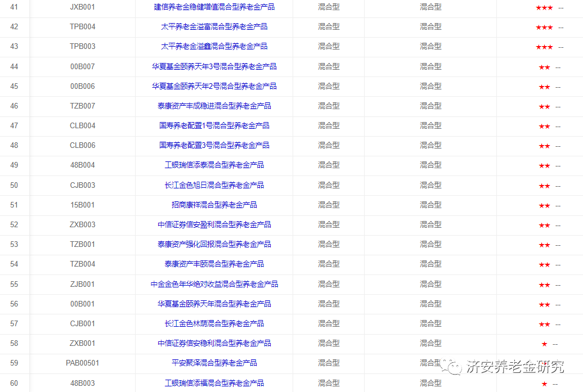Click the two-star rating in the 00B007 row
Image resolution: width=583 pixels, height=392 pixels.
click(x=544, y=67)
